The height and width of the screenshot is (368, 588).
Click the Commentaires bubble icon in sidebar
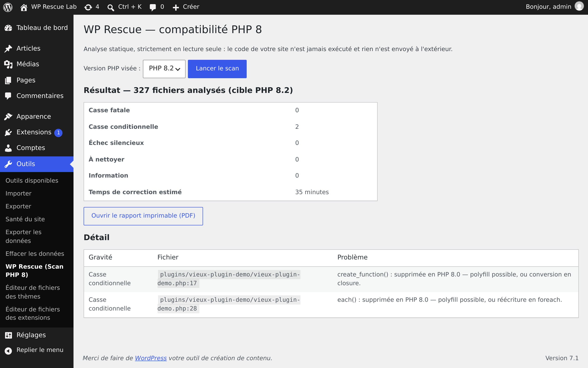point(8,96)
